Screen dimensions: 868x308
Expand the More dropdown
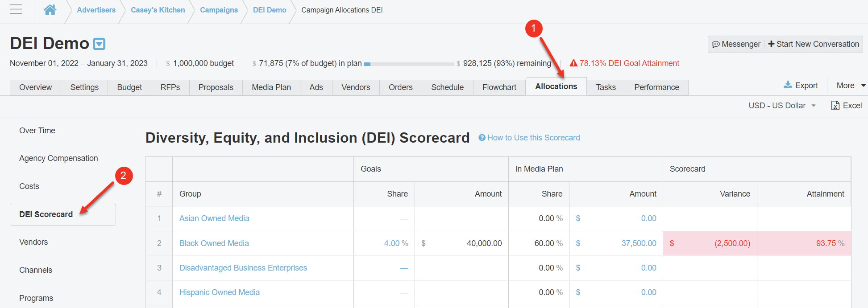tap(851, 86)
